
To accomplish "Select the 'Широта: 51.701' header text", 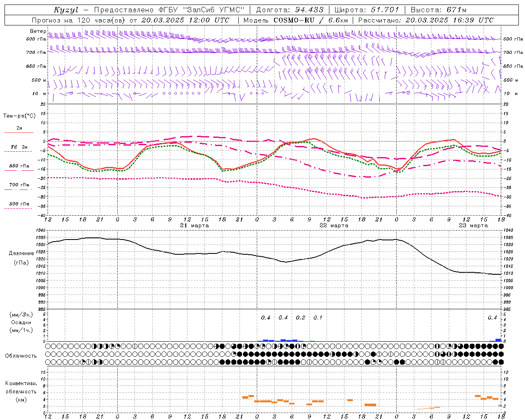I will coord(367,10).
